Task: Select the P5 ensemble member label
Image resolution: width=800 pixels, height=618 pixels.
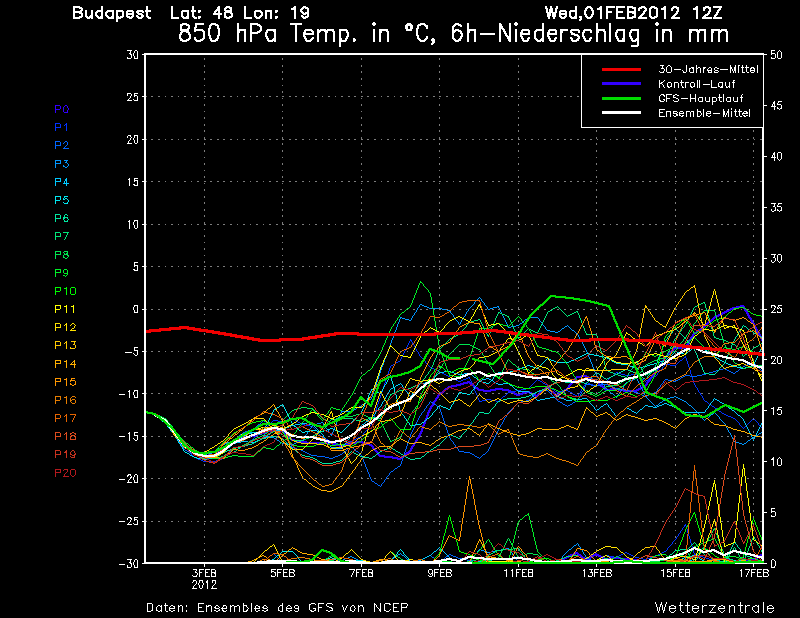Action: point(62,200)
